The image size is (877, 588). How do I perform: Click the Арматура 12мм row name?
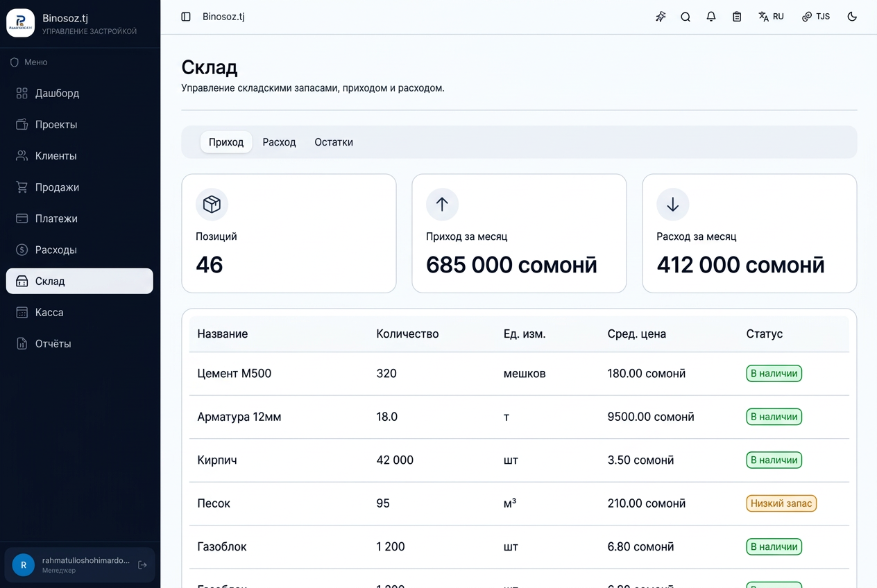(239, 417)
